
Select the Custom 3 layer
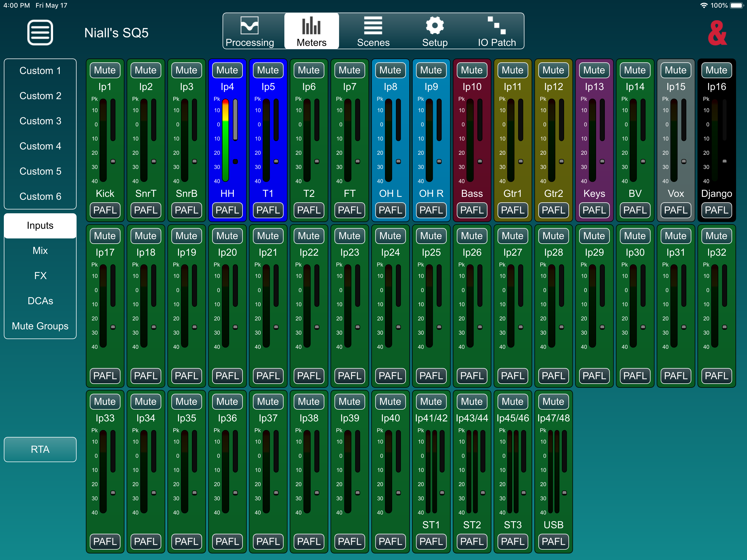(x=40, y=121)
